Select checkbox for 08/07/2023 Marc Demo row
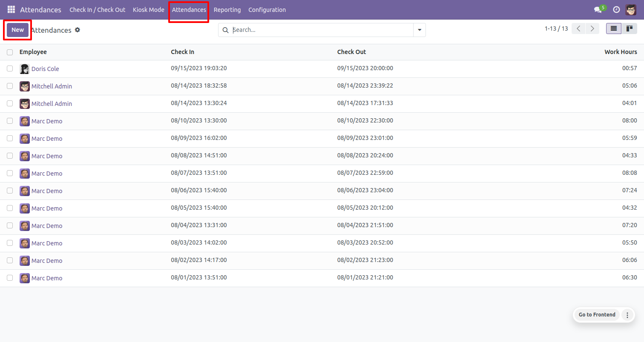This screenshot has width=644, height=342. coord(10,173)
